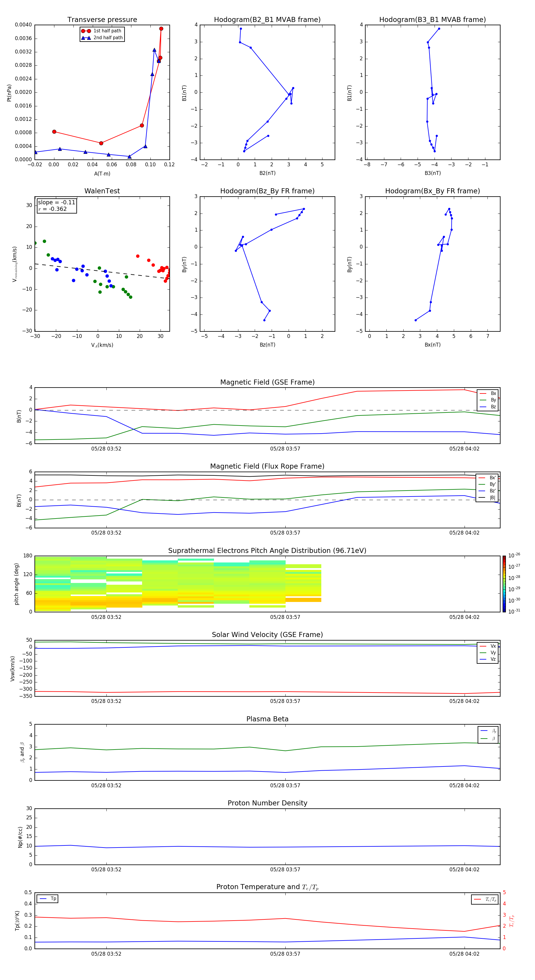Click '05/28 03:57' under Proton Number Density plot
The height and width of the screenshot is (980, 535).
[285, 870]
